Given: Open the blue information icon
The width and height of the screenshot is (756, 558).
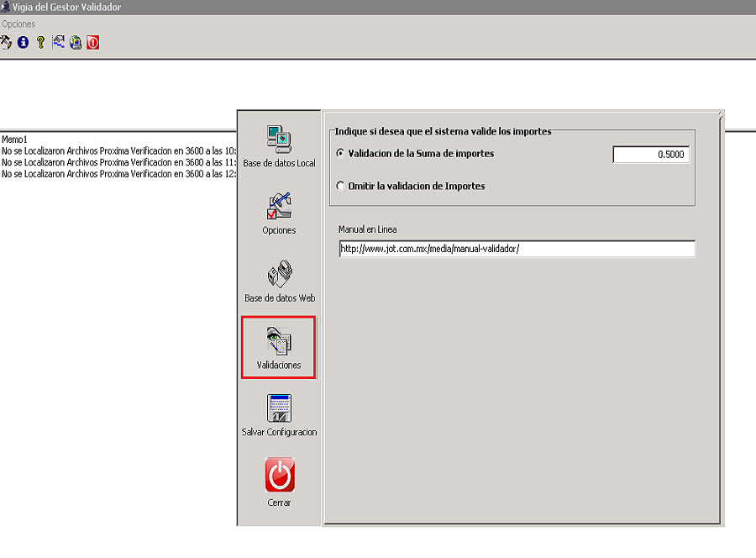Looking at the screenshot, I should pos(24,42).
